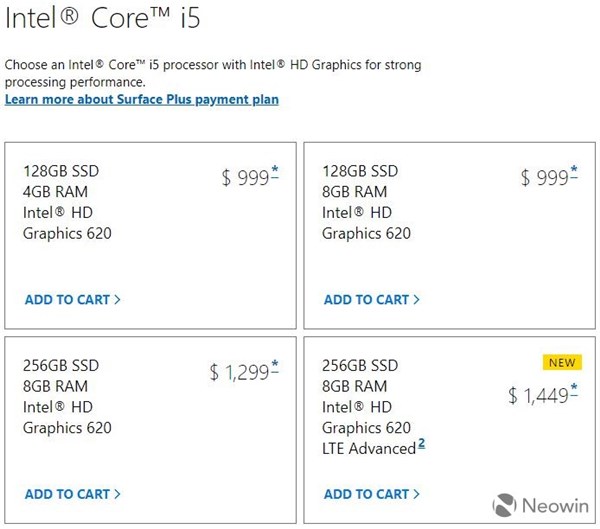
Task: Click the Neowin logo icon
Action: point(504,505)
